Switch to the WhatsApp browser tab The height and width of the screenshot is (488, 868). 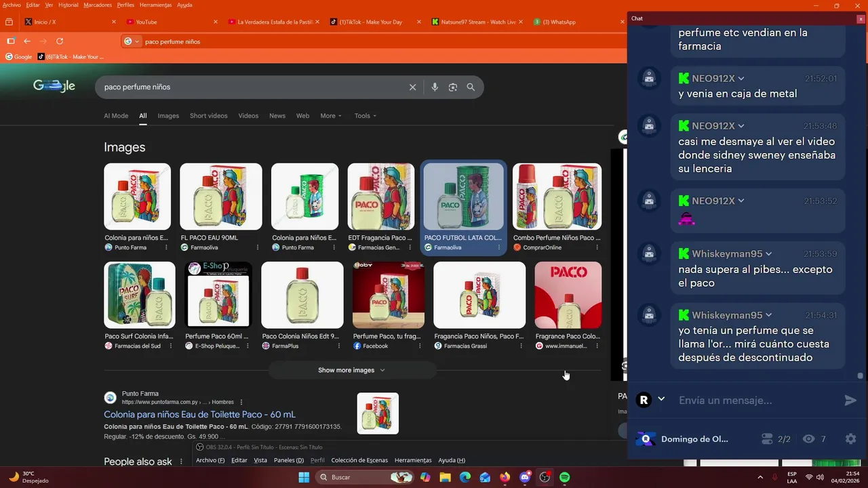577,22
